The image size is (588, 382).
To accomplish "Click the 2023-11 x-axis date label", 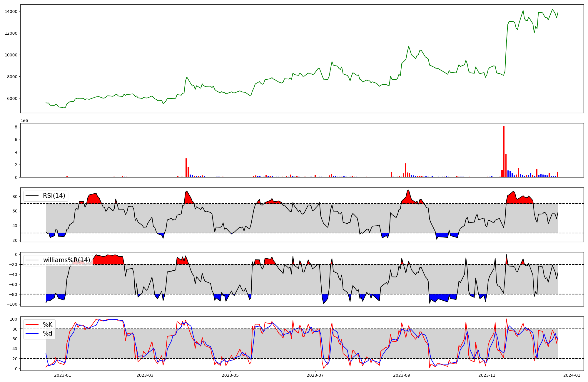I will (x=487, y=375).
